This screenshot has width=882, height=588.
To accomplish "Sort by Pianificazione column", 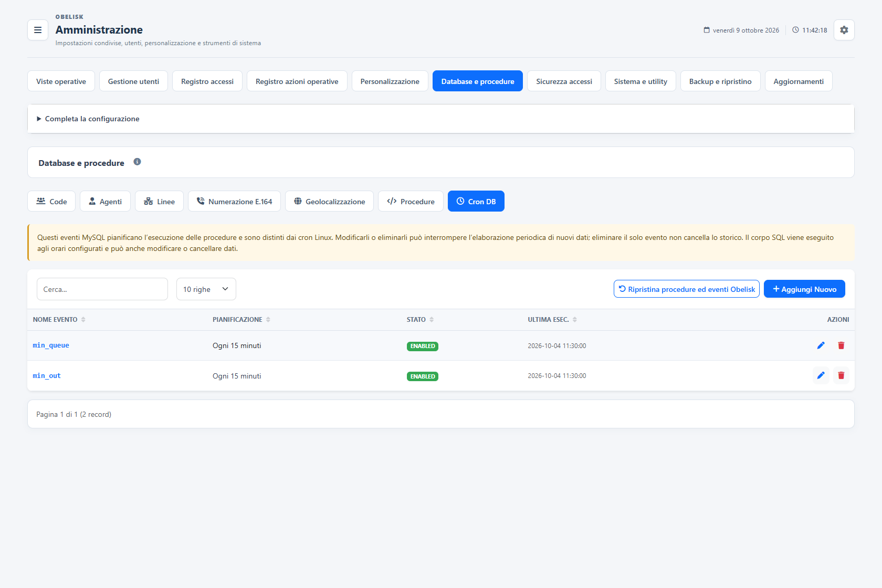I will (x=241, y=320).
